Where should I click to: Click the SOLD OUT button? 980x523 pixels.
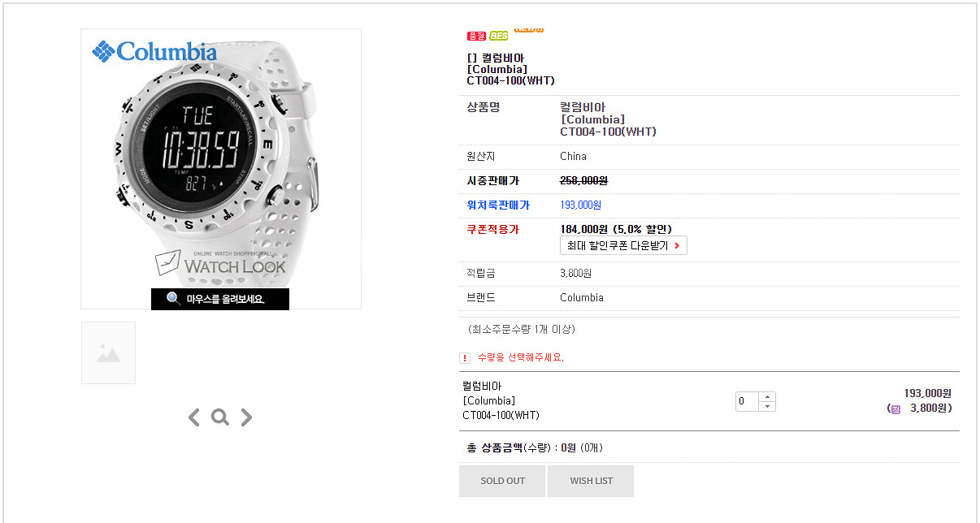502,481
